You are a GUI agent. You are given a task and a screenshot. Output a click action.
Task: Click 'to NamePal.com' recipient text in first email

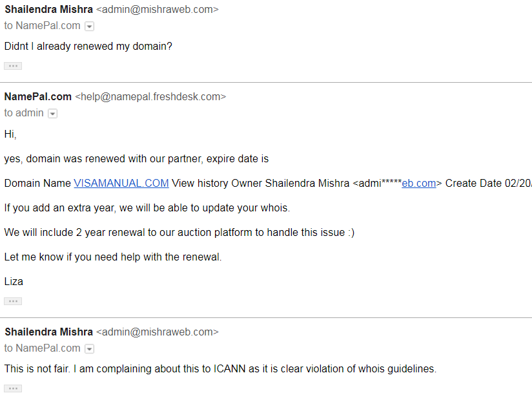43,25
